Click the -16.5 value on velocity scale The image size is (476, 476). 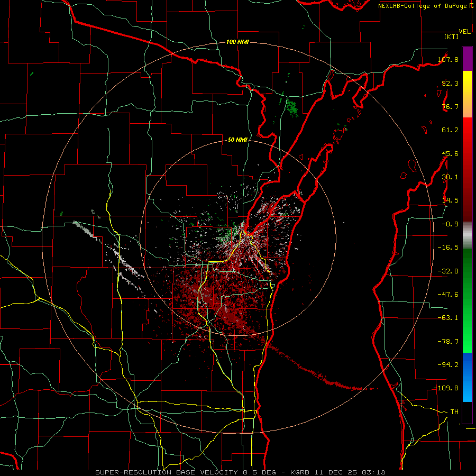[x=448, y=248]
